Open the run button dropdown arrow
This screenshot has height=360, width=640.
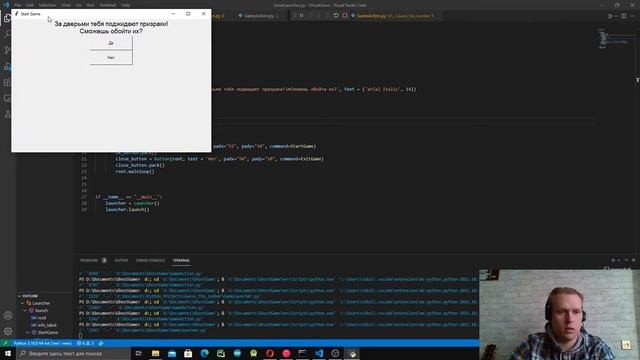(616, 16)
